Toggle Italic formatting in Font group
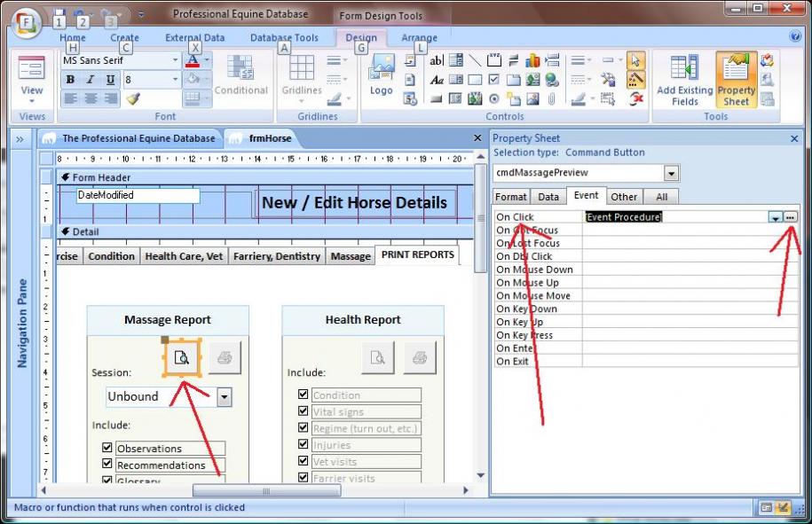This screenshot has height=524, width=812. click(x=91, y=80)
